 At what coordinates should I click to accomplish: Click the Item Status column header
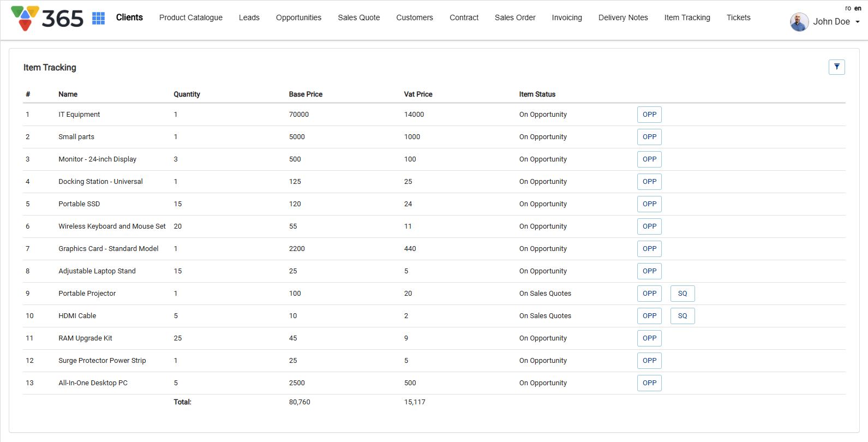(537, 94)
